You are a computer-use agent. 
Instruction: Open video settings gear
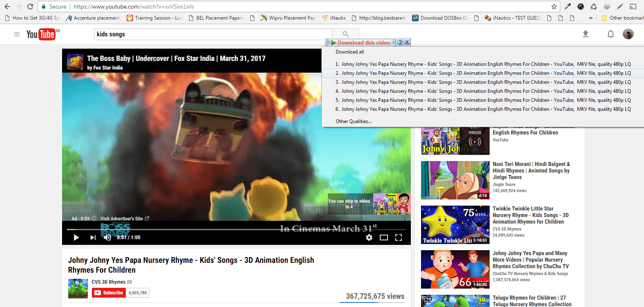point(369,238)
